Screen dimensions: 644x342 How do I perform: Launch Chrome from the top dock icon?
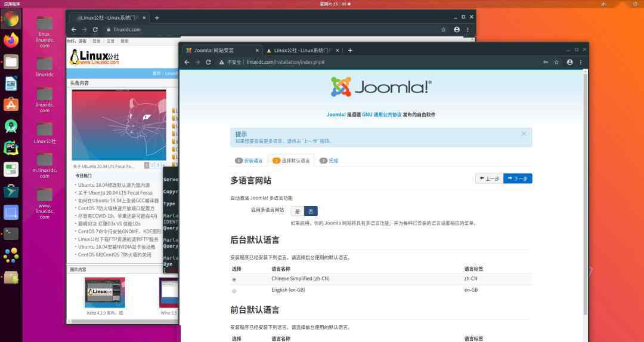tap(11, 19)
